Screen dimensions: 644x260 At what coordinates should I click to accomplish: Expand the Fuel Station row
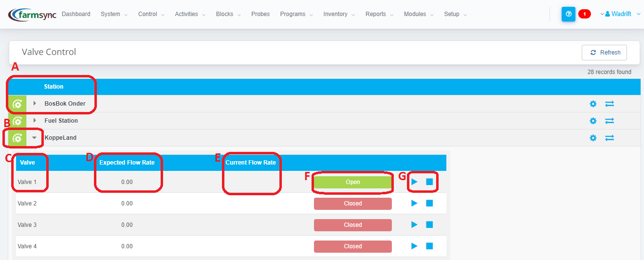click(x=35, y=121)
